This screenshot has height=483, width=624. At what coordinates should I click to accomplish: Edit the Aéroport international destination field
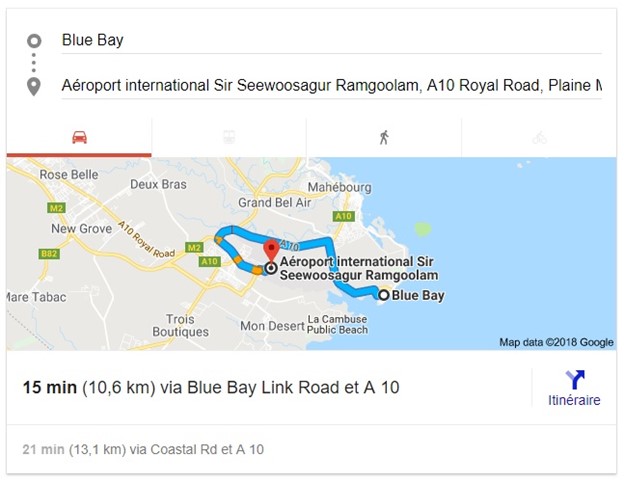[332, 86]
